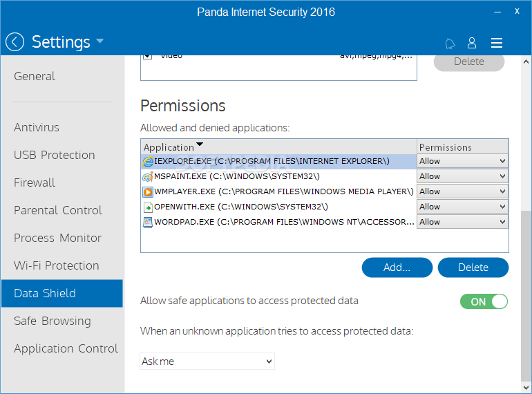Toggle the partially visible video checkbox
Image resolution: width=532 pixels, height=394 pixels.
point(148,56)
